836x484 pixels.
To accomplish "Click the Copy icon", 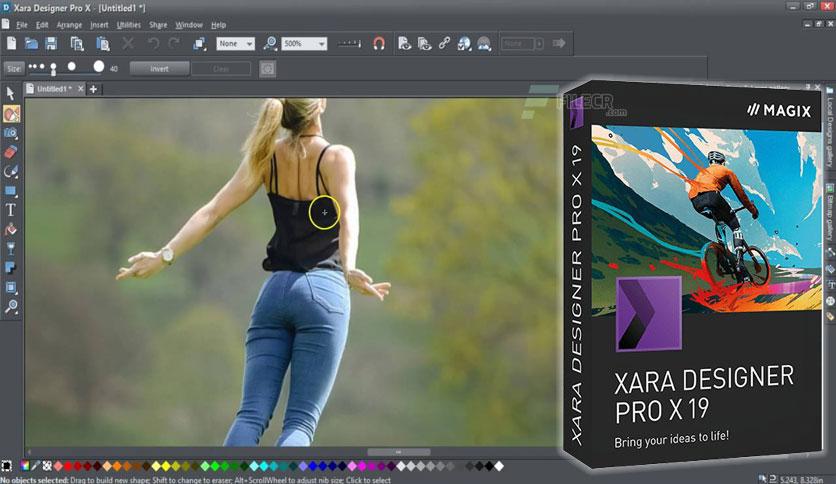I will pyautogui.click(x=77, y=44).
